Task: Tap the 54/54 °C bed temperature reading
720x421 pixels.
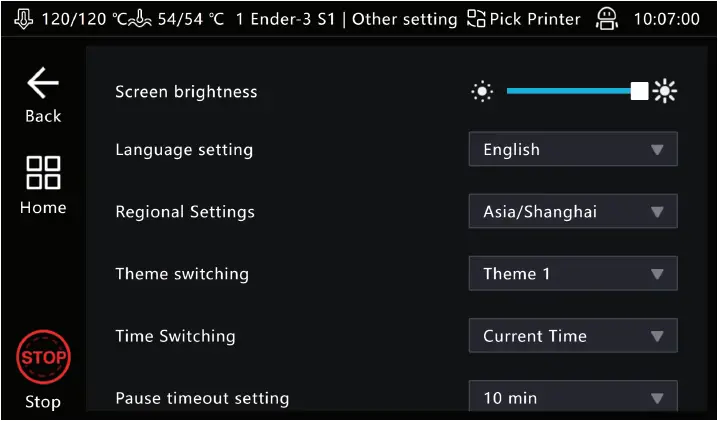Action: coord(190,19)
